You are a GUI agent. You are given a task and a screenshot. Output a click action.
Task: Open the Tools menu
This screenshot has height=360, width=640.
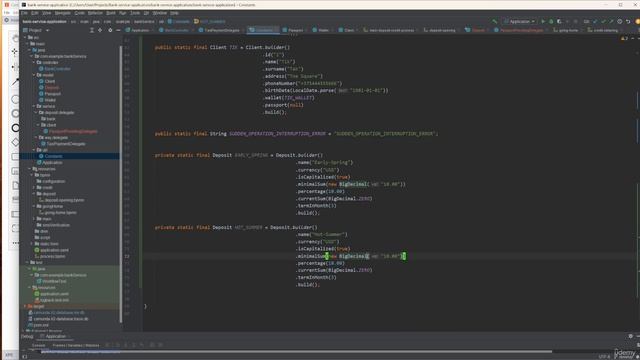pyautogui.click(x=135, y=13)
